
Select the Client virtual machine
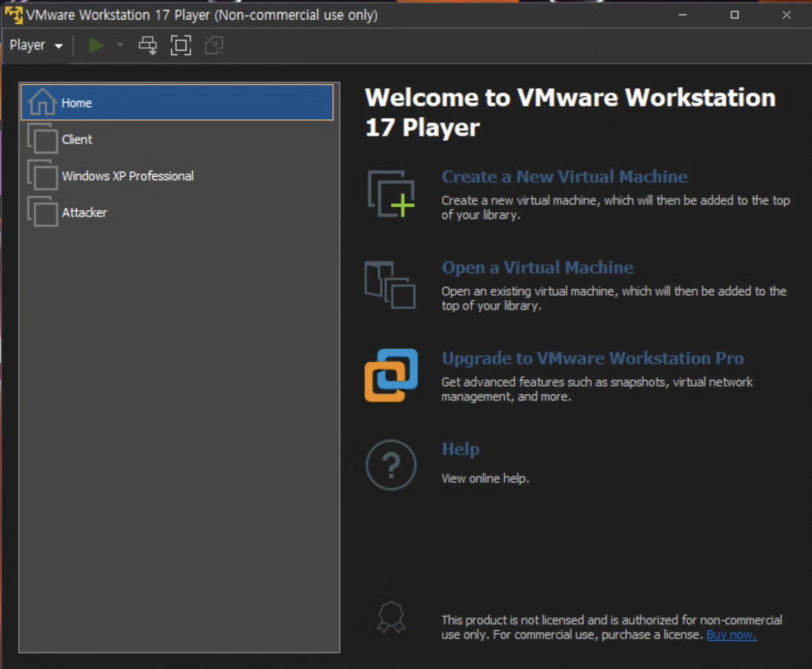tap(177, 139)
